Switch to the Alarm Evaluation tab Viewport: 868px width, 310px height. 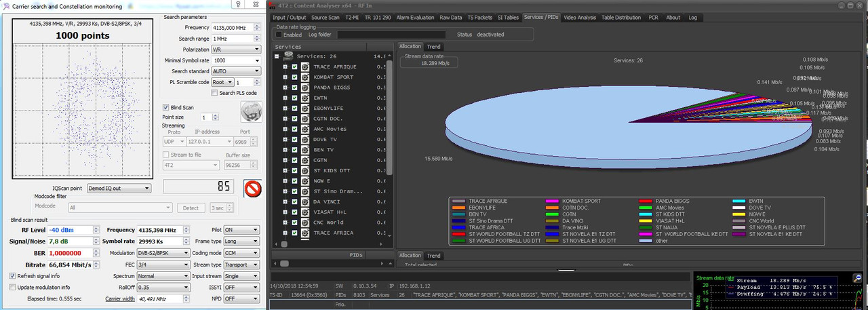tap(415, 17)
